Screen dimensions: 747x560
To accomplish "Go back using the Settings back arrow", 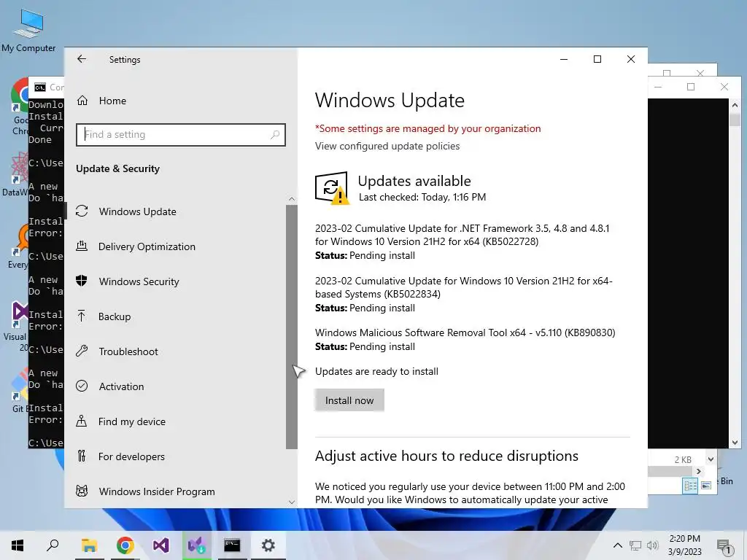I will click(82, 59).
